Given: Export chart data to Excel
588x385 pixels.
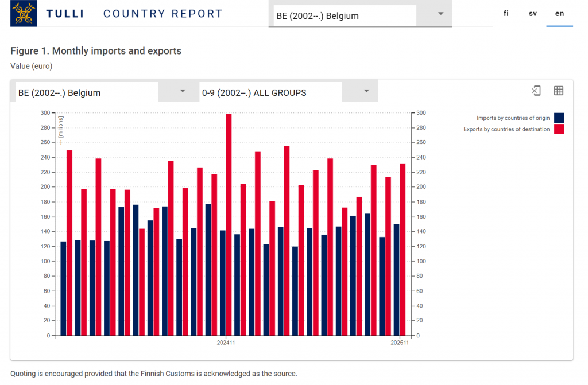Looking at the screenshot, I should coord(536,91).
